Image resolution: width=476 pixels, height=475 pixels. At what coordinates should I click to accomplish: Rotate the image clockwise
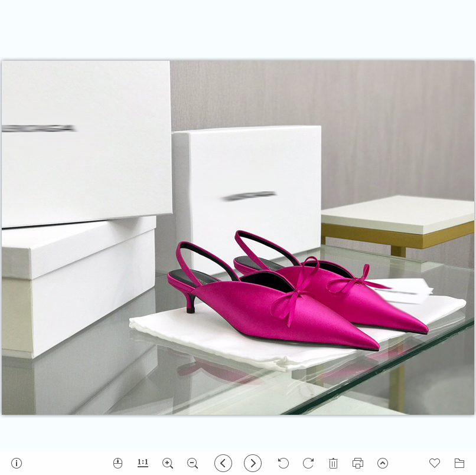[x=308, y=463]
